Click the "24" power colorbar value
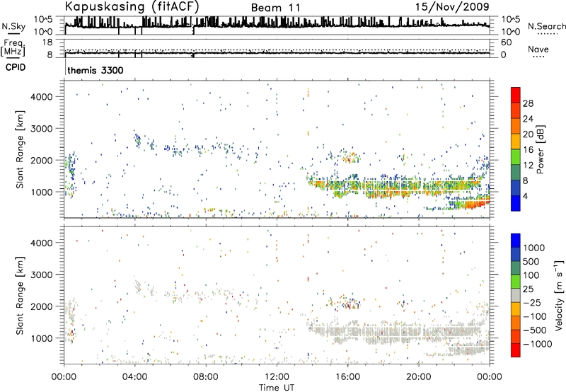The image size is (566, 392). (x=528, y=119)
